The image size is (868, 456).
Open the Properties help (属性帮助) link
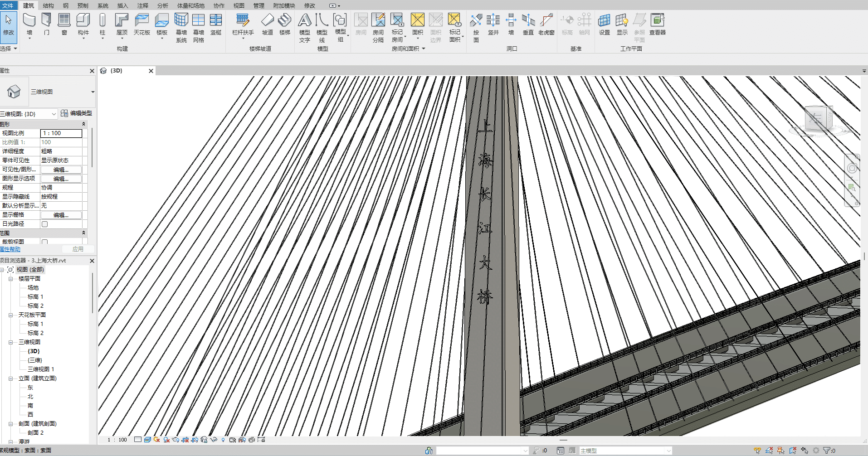pyautogui.click(x=10, y=249)
